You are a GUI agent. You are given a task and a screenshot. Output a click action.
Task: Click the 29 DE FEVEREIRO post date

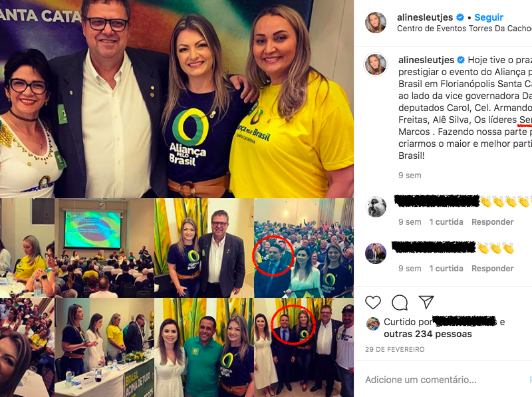coord(394,350)
